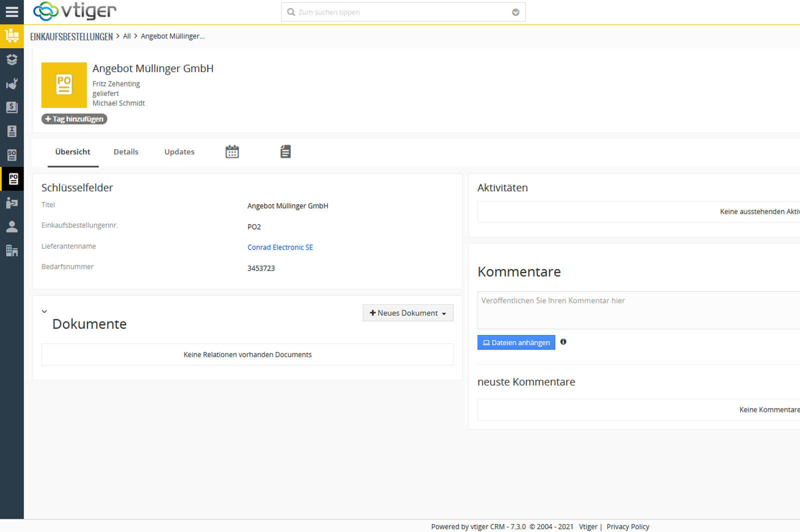Collapse the Dokumente section chevron
Image resolution: width=800 pixels, height=532 pixels.
coord(44,311)
